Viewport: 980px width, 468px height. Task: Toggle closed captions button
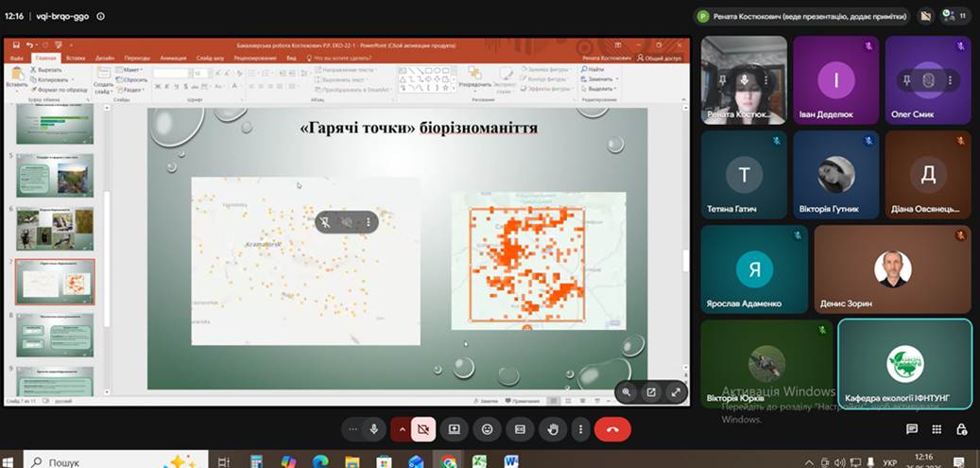click(x=520, y=429)
